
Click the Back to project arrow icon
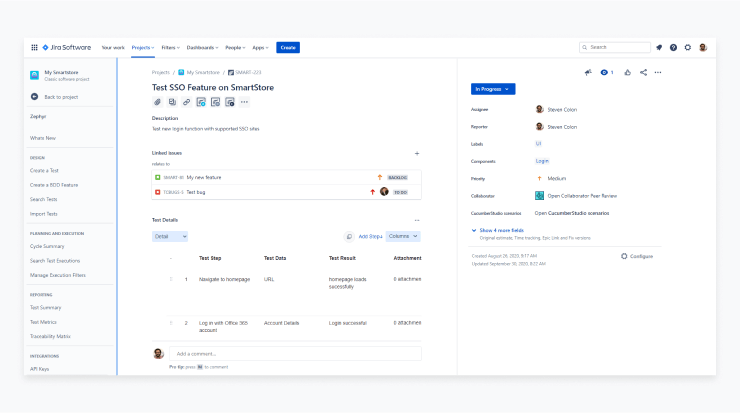tap(34, 97)
